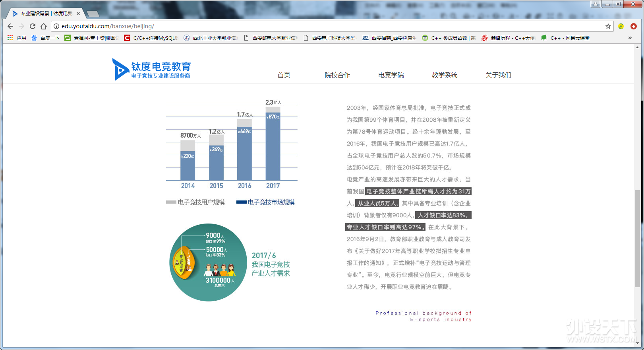Open the 电竞学院 menu item
Viewport: 644px width, 350px height.
pyautogui.click(x=391, y=75)
